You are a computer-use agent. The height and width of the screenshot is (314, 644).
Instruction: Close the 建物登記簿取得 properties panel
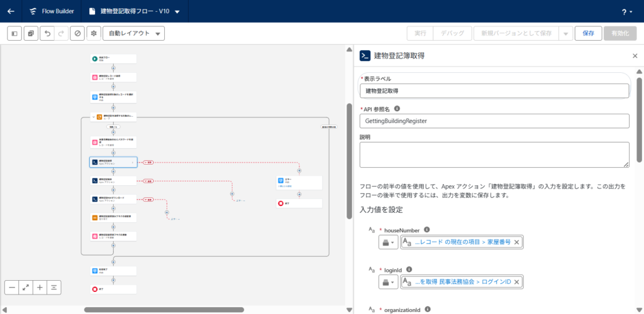point(635,56)
